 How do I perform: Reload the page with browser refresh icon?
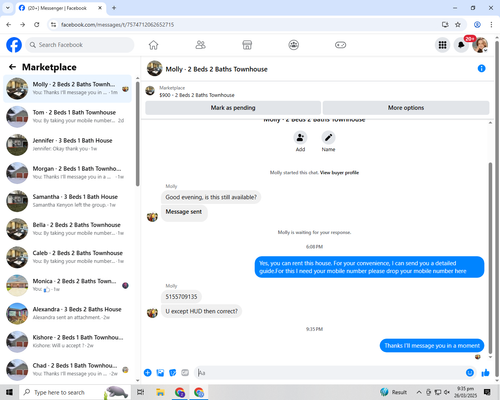click(x=37, y=25)
